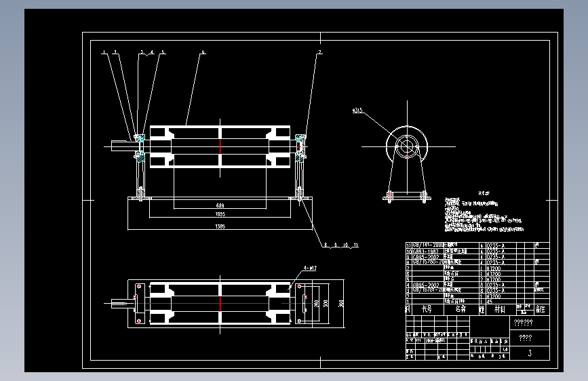This screenshot has height=381, width=588.
Task: Pick the 4-φ12 hole callout
Action: (x=310, y=268)
